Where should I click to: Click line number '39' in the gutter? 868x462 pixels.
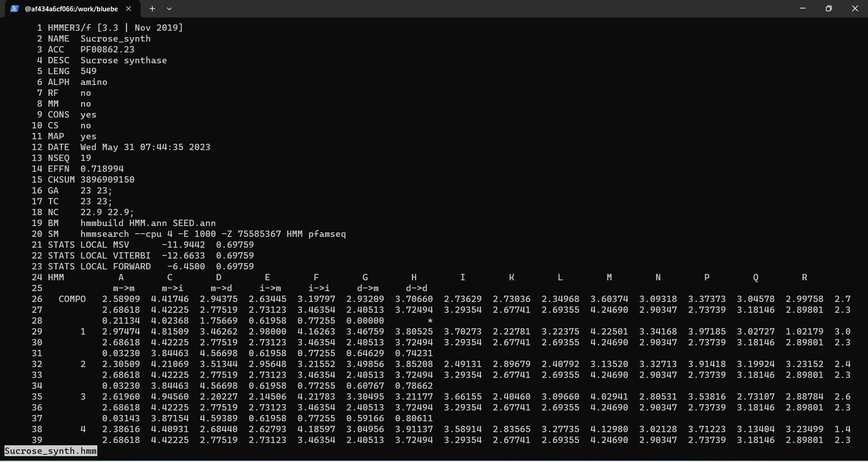tap(37, 440)
